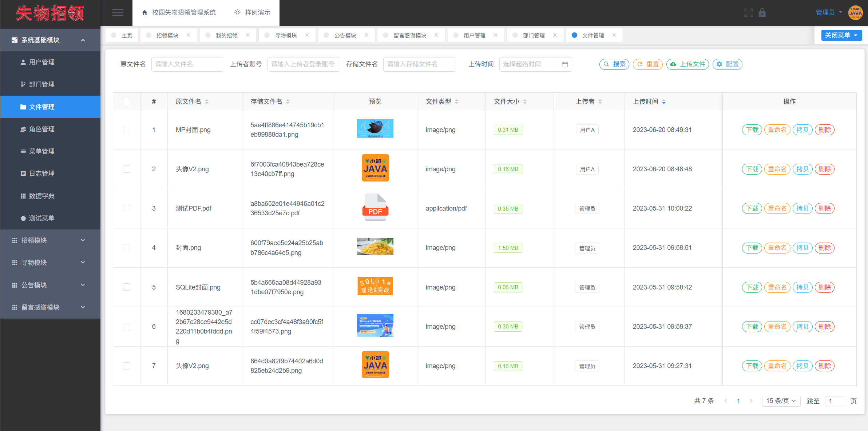
Task: Open the 关闭菜单 dropdown button
Action: (841, 35)
